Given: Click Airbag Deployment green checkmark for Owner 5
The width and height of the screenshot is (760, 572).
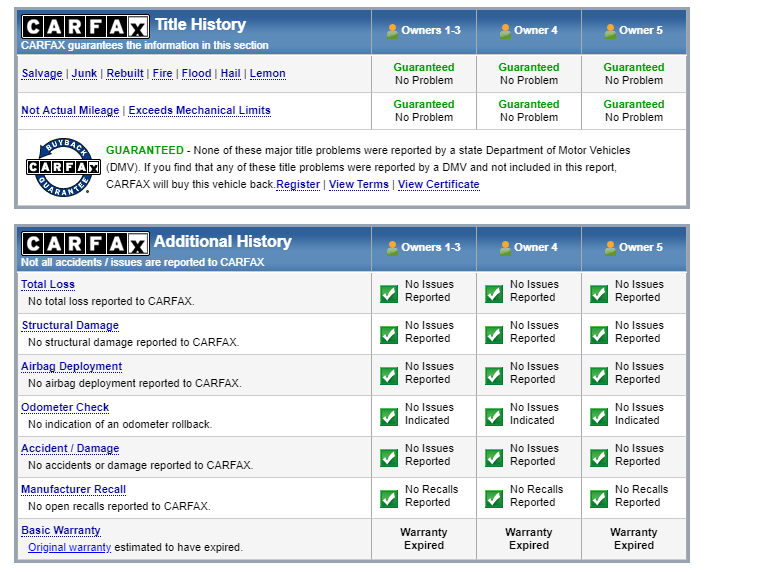Looking at the screenshot, I should click(x=599, y=376).
